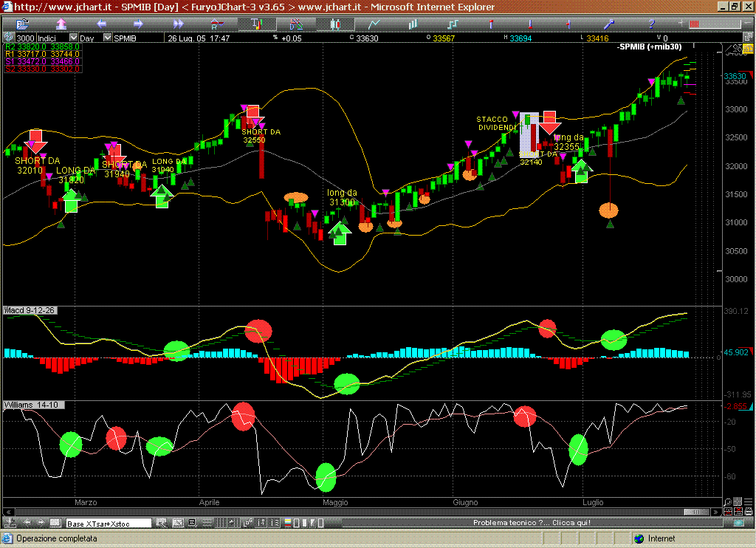Click 'Problema tecnico? Clicca qui!' link

pos(532,523)
